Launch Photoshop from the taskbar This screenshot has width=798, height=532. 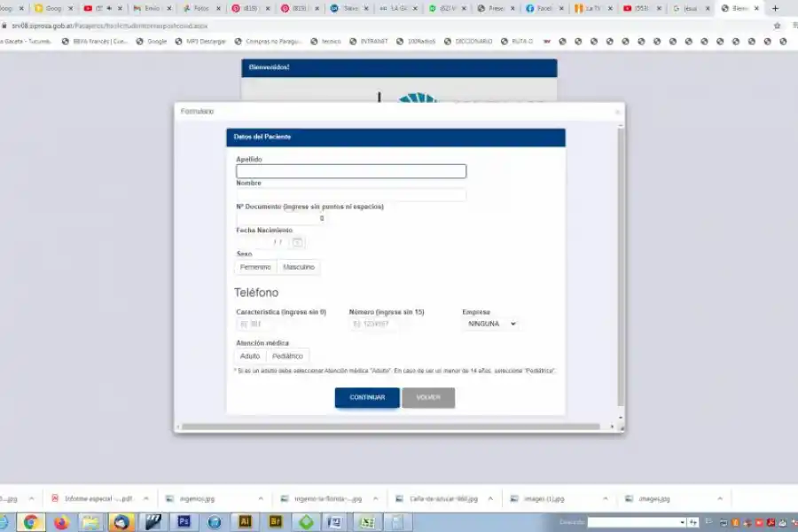(184, 522)
